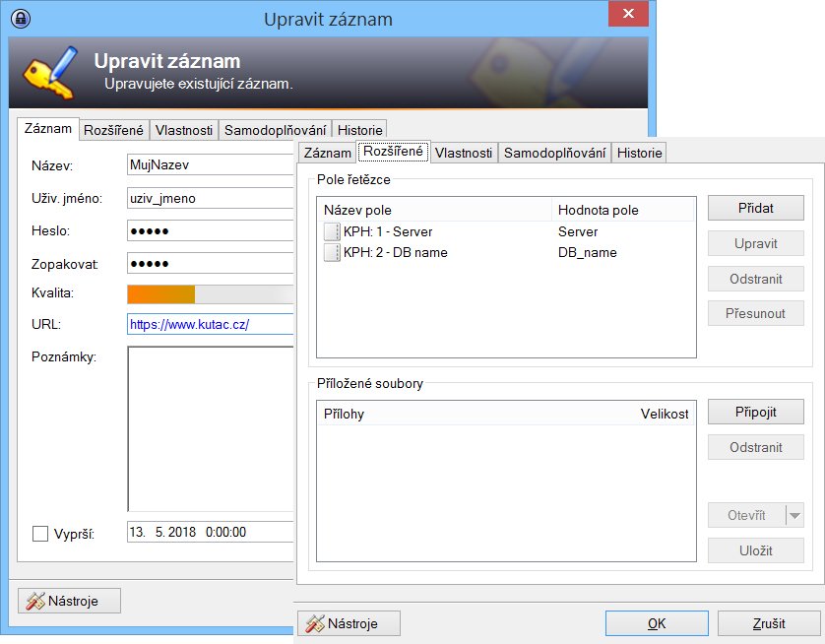Cancel with the Zrušit button
Image resolution: width=825 pixels, height=644 pixels.
(x=769, y=623)
